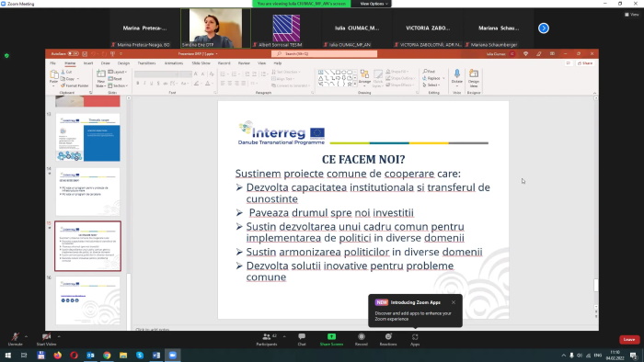Open the Zoom Chat panel
Screen dimensions: 644x362
click(302, 339)
